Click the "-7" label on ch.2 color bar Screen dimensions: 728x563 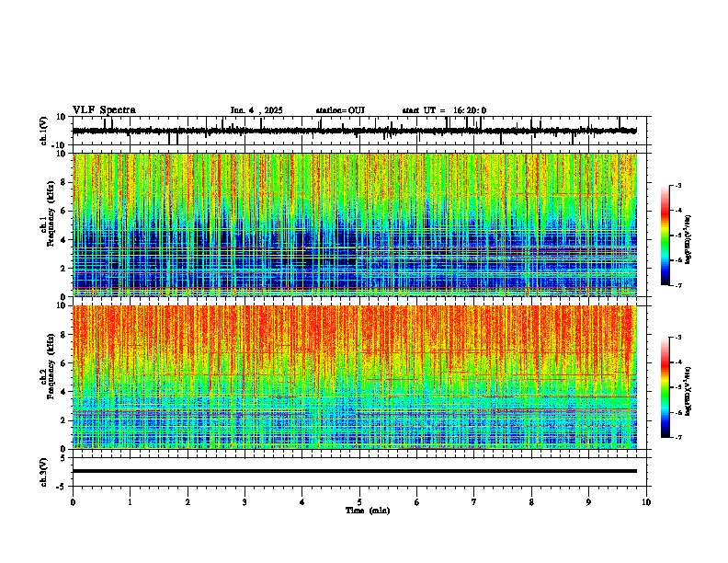pyautogui.click(x=677, y=437)
